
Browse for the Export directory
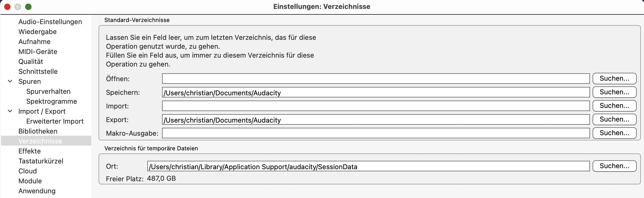pos(614,119)
